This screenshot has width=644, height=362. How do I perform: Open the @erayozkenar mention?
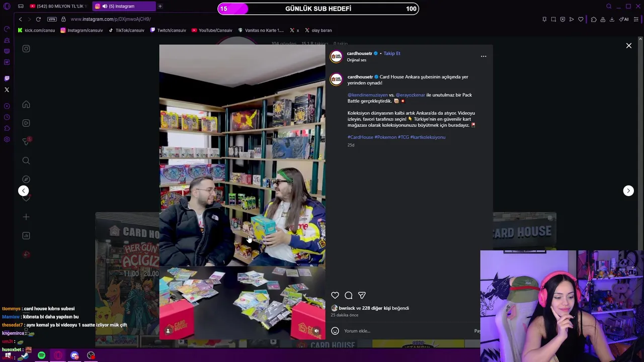tap(410, 95)
